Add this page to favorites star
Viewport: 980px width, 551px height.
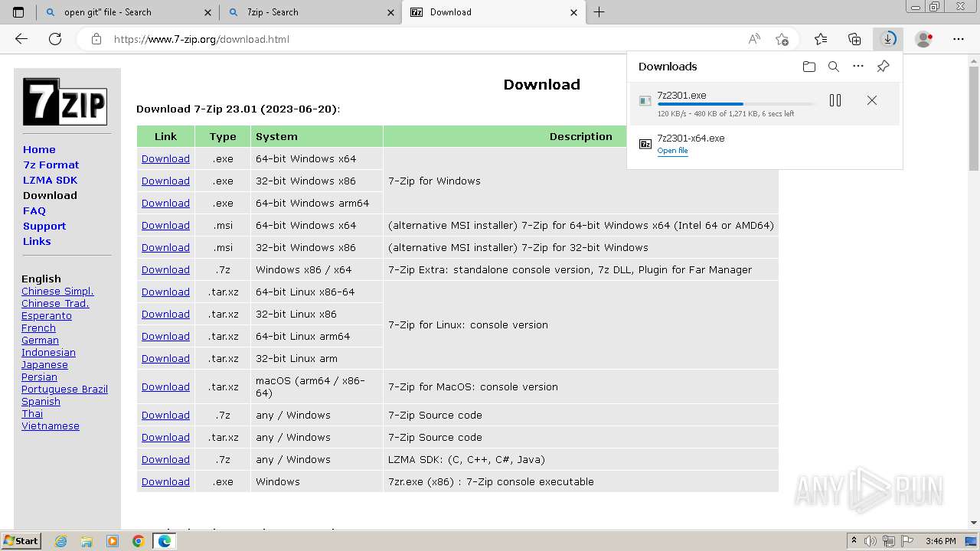click(x=782, y=39)
